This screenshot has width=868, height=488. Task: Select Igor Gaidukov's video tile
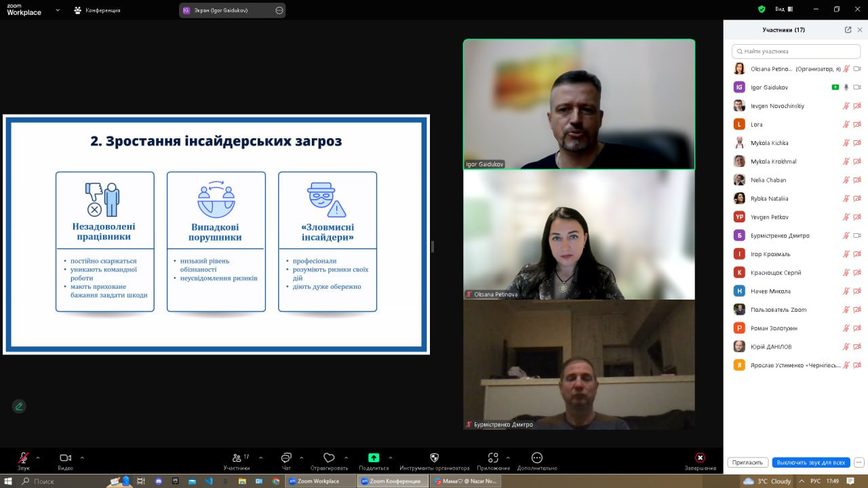(x=579, y=104)
